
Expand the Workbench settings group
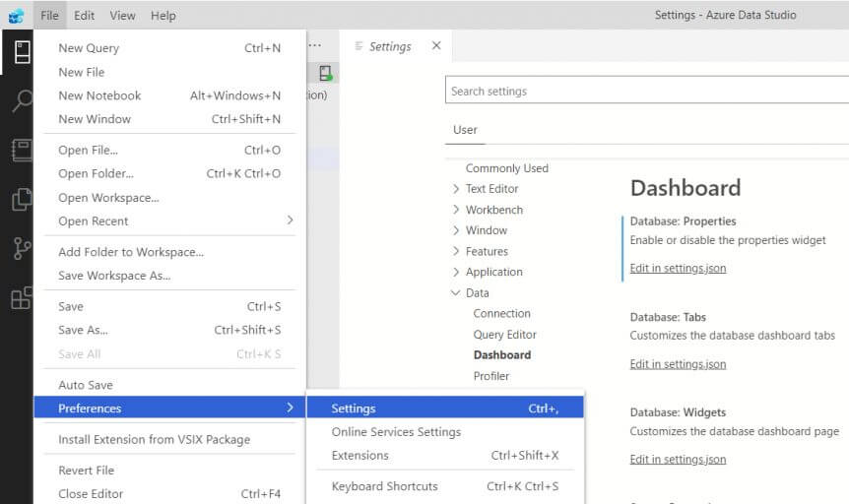[x=456, y=210]
